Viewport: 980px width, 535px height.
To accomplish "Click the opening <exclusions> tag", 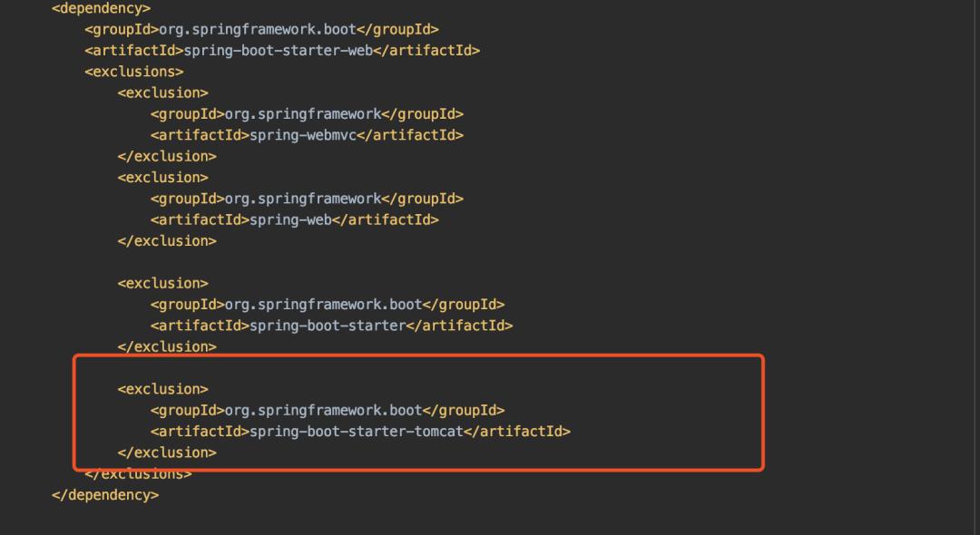I will tap(134, 72).
